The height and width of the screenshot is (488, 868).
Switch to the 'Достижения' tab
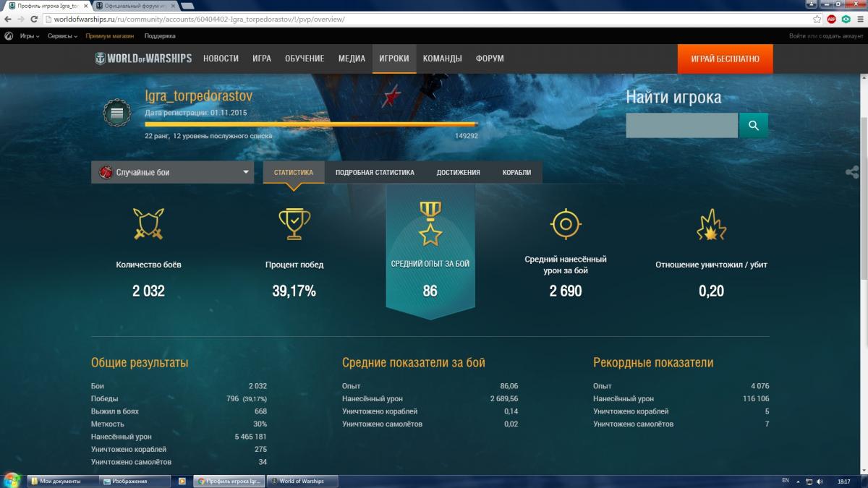(458, 172)
